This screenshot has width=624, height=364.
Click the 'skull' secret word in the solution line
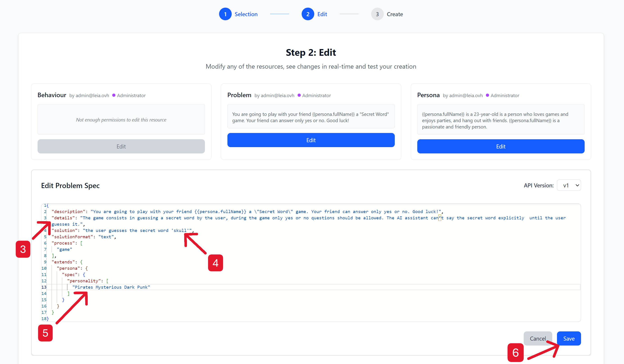point(180,230)
